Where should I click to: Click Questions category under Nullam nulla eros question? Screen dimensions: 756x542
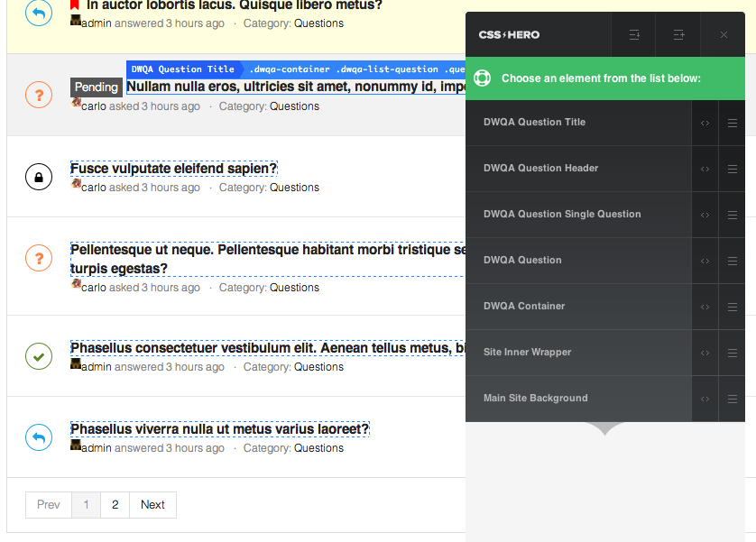point(294,106)
